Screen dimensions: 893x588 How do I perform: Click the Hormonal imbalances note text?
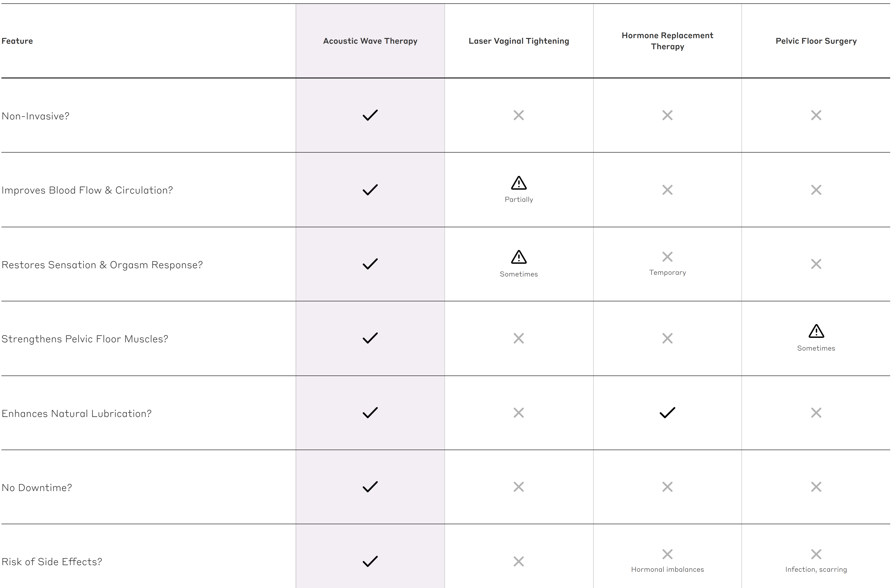coord(667,570)
